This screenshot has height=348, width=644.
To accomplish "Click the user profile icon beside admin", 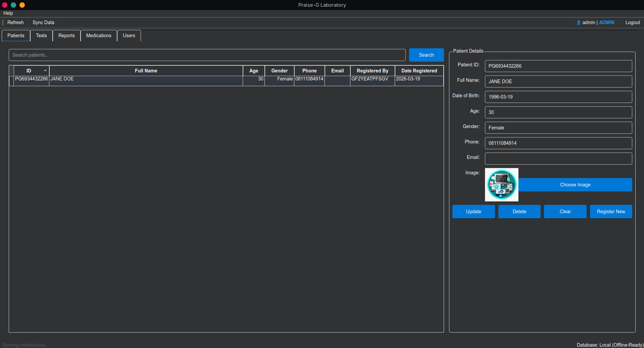I will (x=578, y=22).
